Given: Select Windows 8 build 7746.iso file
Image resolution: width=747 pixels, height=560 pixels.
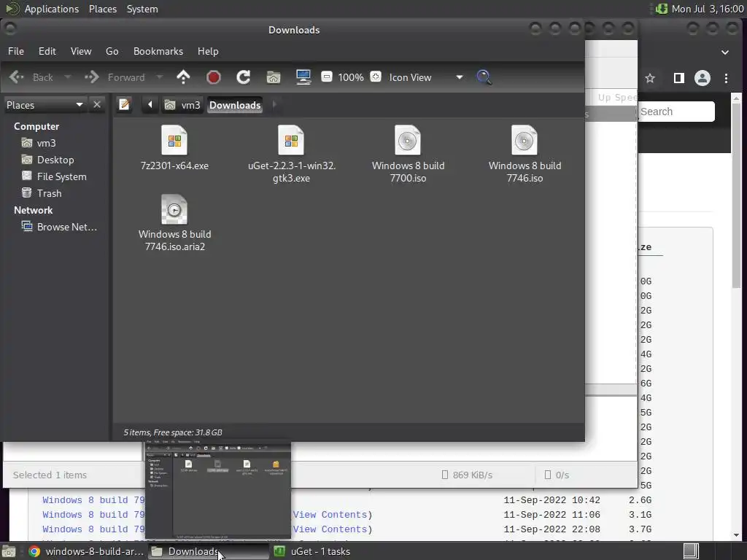Looking at the screenshot, I should pos(525,155).
